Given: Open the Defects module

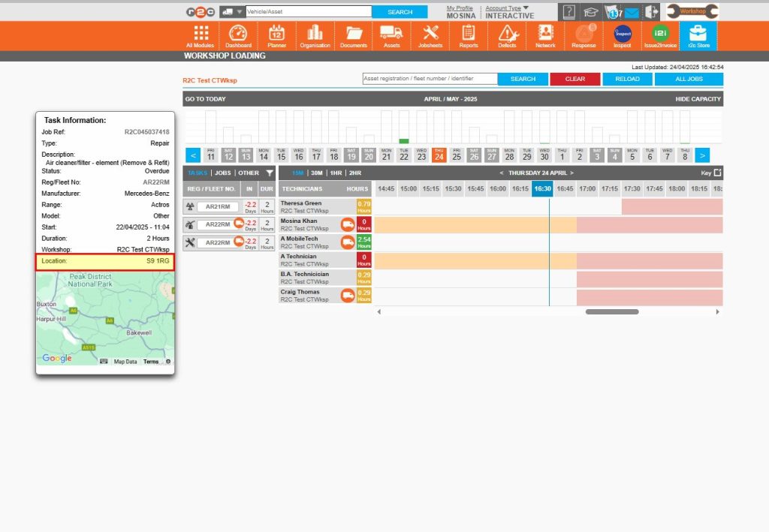Looking at the screenshot, I should point(507,35).
